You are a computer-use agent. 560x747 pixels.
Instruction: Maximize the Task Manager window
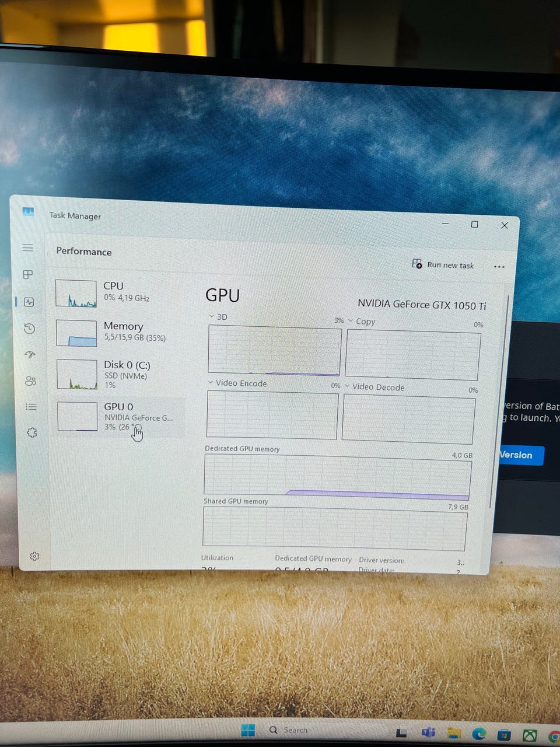[475, 224]
